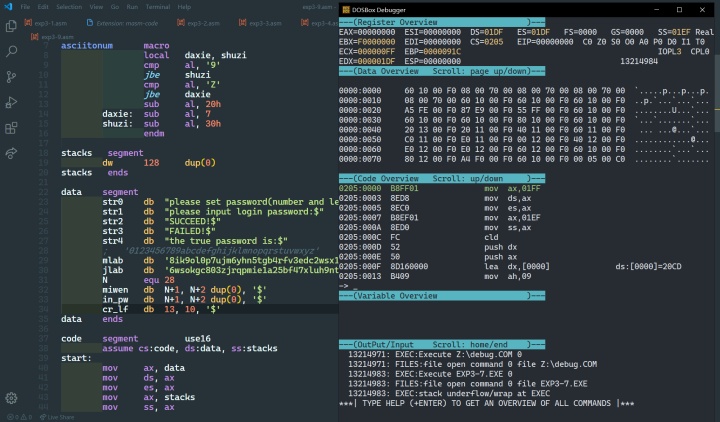
Task: Click the exp3-9.asm breadcrumb file icon
Action: [x=34, y=37]
